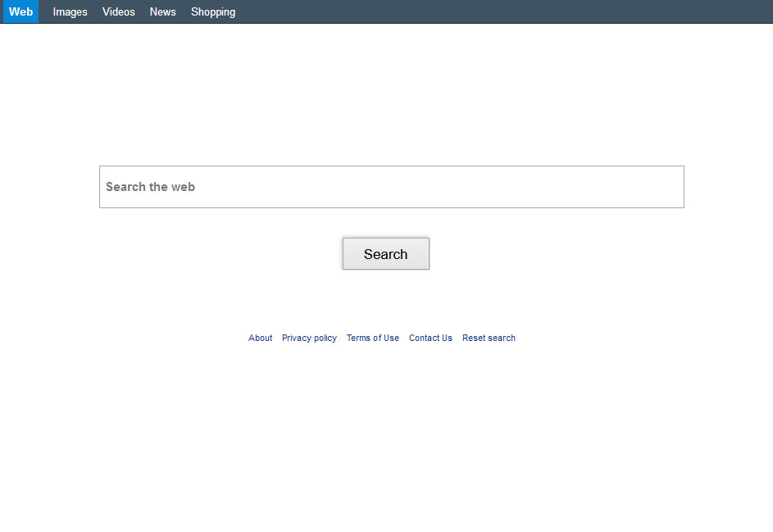Open the Images search tab

click(x=70, y=11)
